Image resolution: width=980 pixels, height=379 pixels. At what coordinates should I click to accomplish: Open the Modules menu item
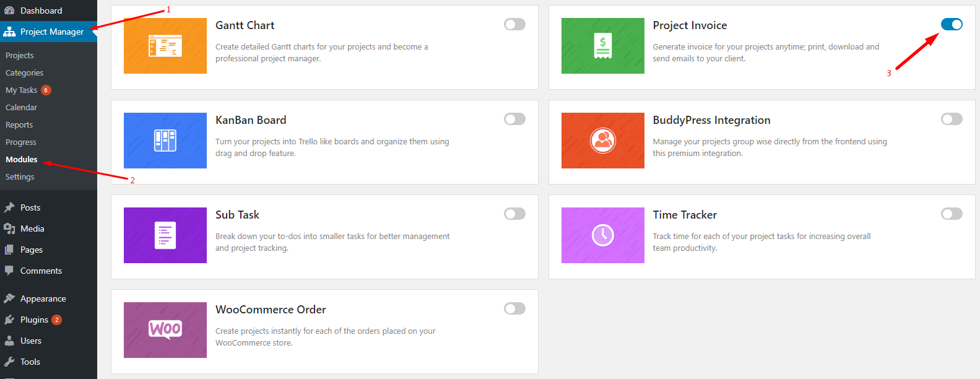point(20,159)
